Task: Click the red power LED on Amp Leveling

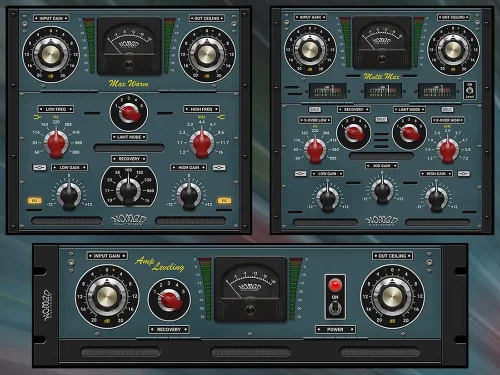Action: click(x=335, y=285)
